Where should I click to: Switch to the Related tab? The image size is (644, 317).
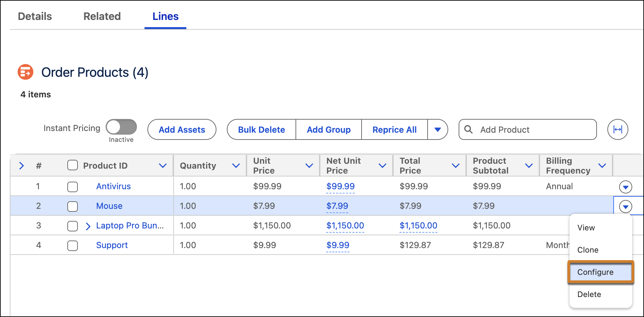[x=102, y=16]
